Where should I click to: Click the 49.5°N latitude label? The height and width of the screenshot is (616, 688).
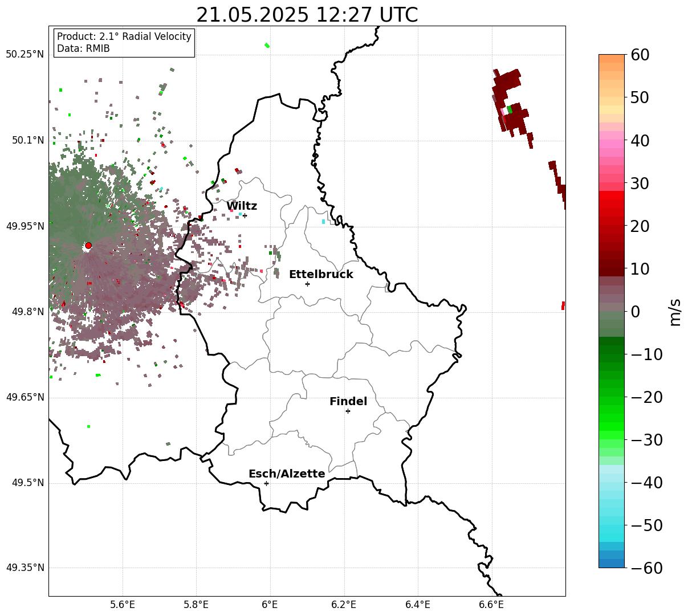27,483
